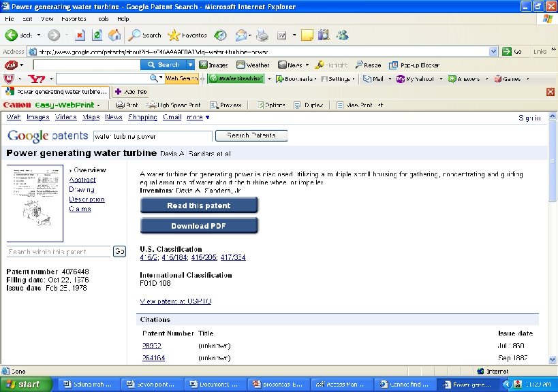Click Options in Canon toolbar
Screen dimensions: 558x392
[271, 105]
